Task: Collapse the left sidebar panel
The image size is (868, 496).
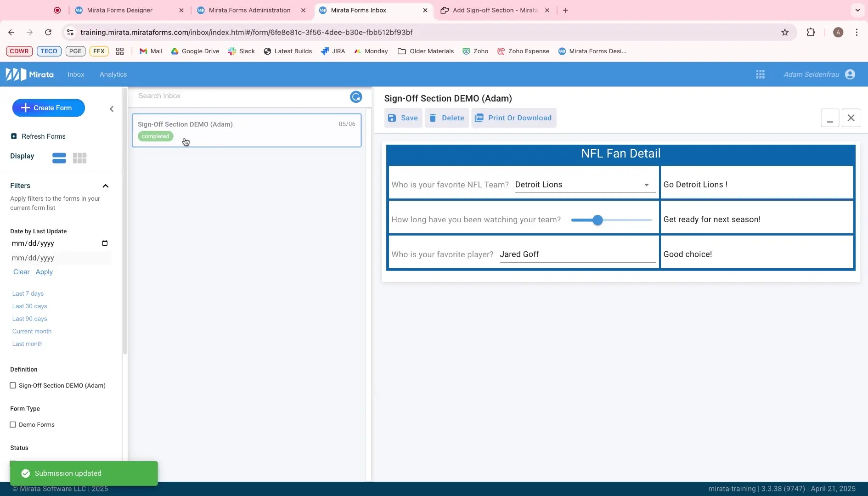Action: click(x=111, y=109)
